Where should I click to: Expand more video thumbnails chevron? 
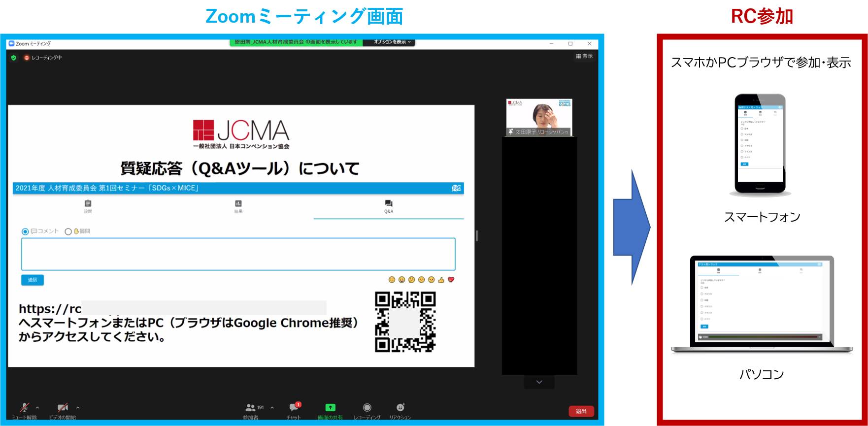pos(539,382)
